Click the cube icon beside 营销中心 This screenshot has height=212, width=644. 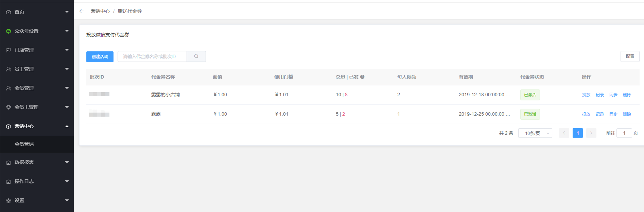coord(8,126)
